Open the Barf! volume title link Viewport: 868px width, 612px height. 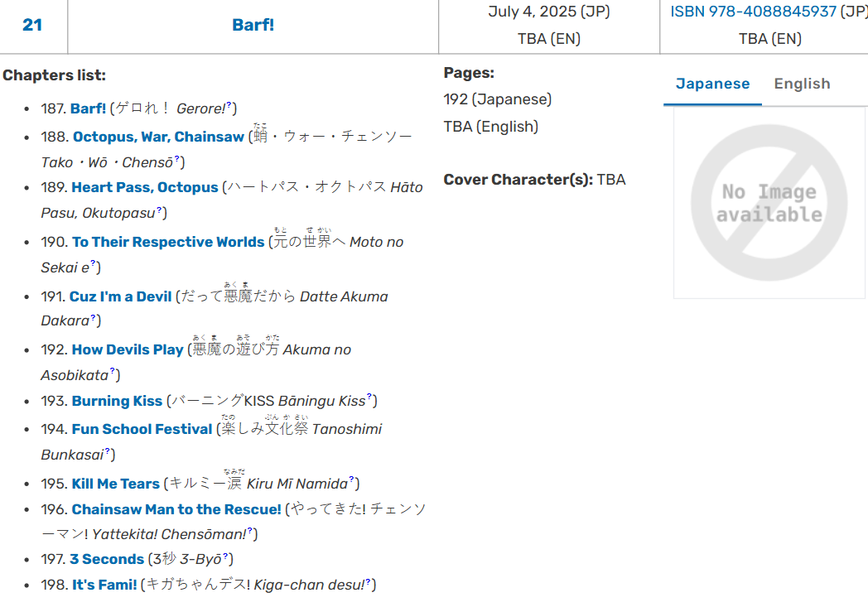253,25
